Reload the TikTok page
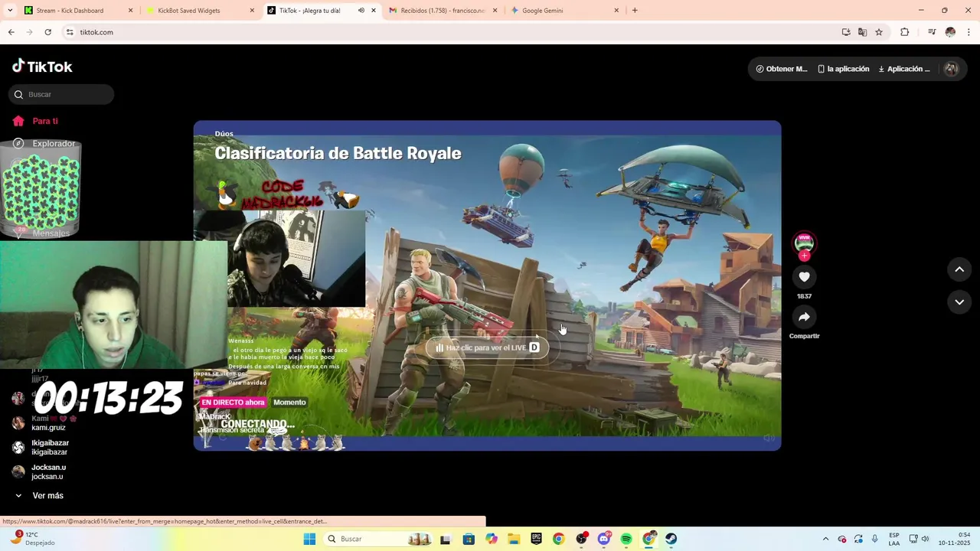This screenshot has height=551, width=980. [47, 32]
